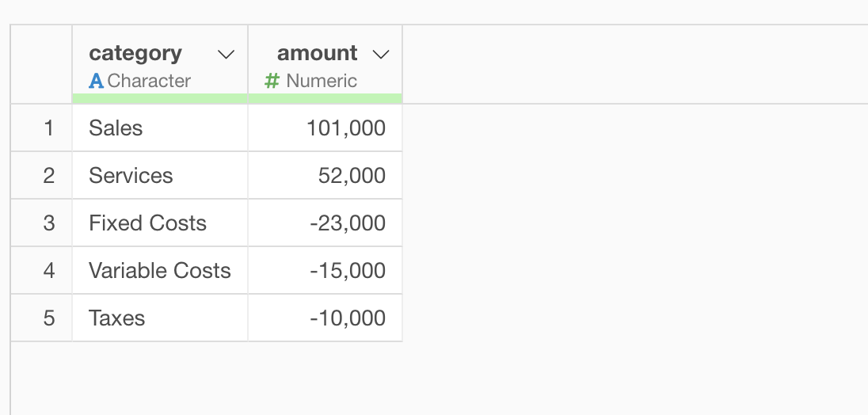Image resolution: width=868 pixels, height=415 pixels.
Task: Click the green bar under amount column
Action: (325, 98)
